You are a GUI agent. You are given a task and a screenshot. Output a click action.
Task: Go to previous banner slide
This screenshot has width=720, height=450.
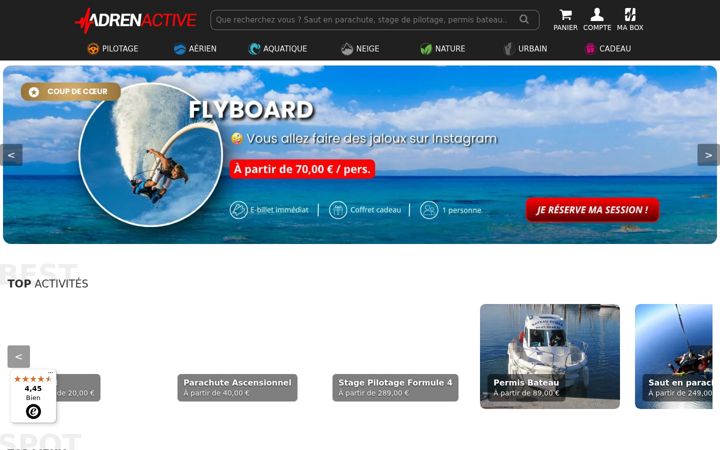[11, 155]
